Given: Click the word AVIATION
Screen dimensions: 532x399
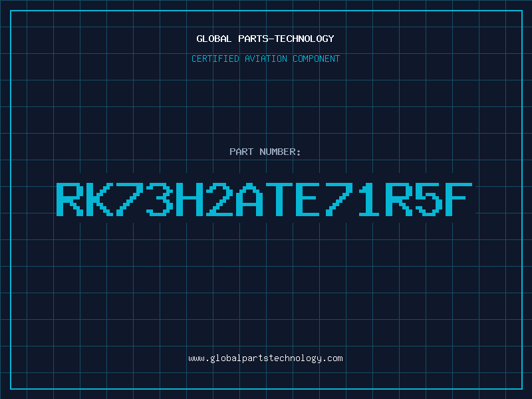Looking at the screenshot, I should click(266, 59).
